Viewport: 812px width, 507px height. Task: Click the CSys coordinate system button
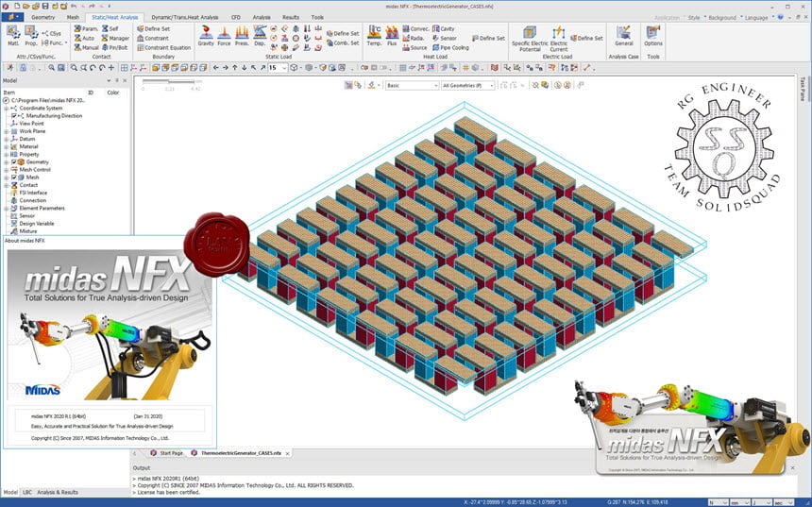pos(52,33)
